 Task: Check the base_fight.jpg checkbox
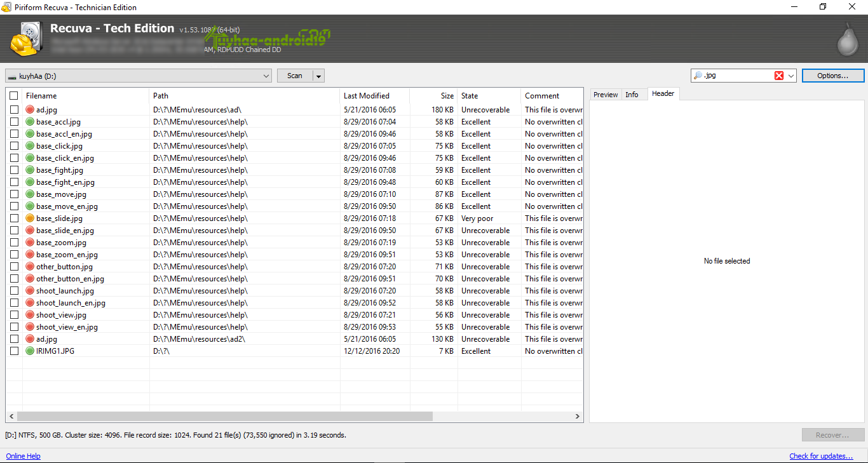[x=14, y=170]
